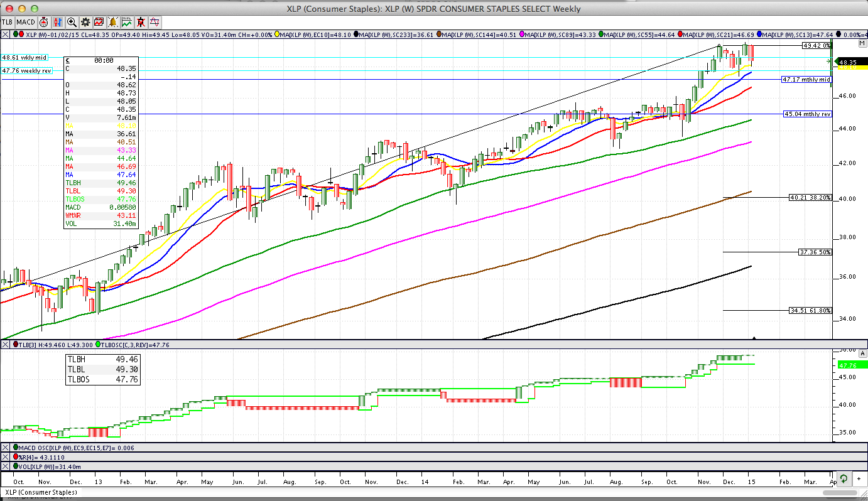Screen dimensions: 868x501
Task: Click XLP price series green-red marker
Action: click(x=19, y=35)
